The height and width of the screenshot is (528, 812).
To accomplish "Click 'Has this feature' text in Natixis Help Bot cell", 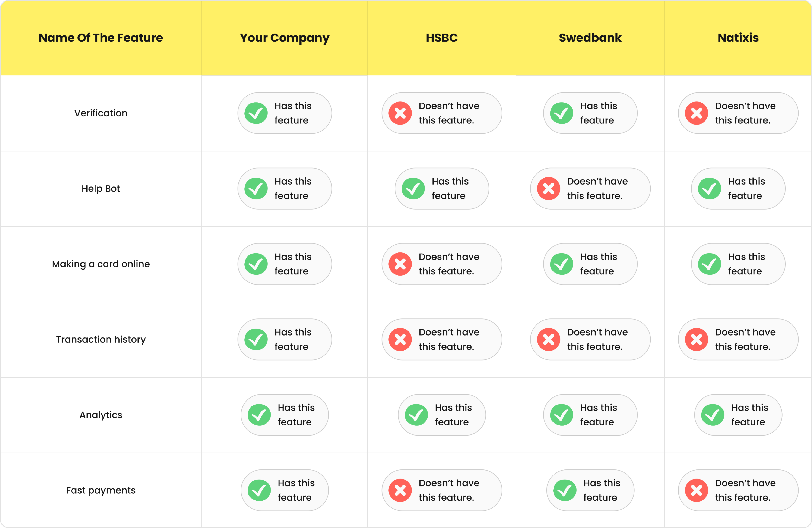I will [746, 188].
